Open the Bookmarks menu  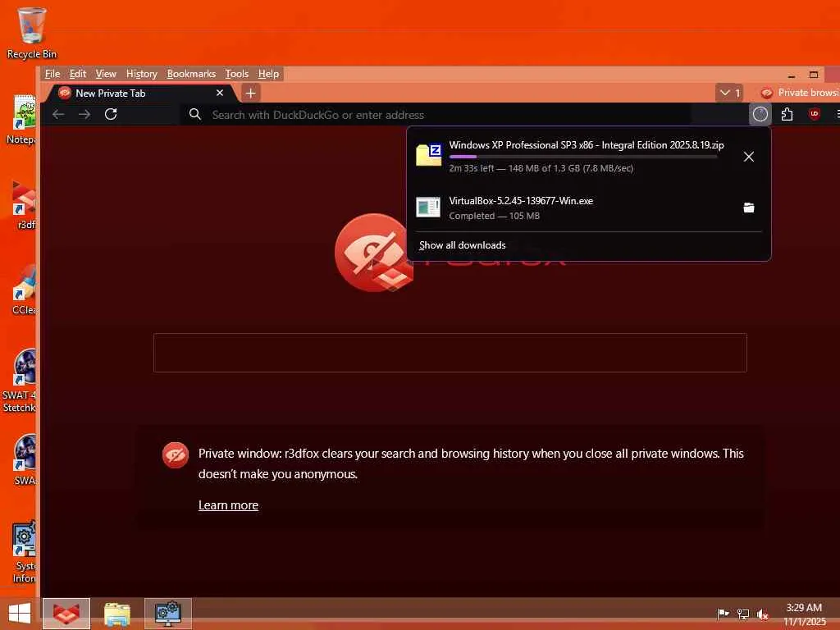(191, 73)
